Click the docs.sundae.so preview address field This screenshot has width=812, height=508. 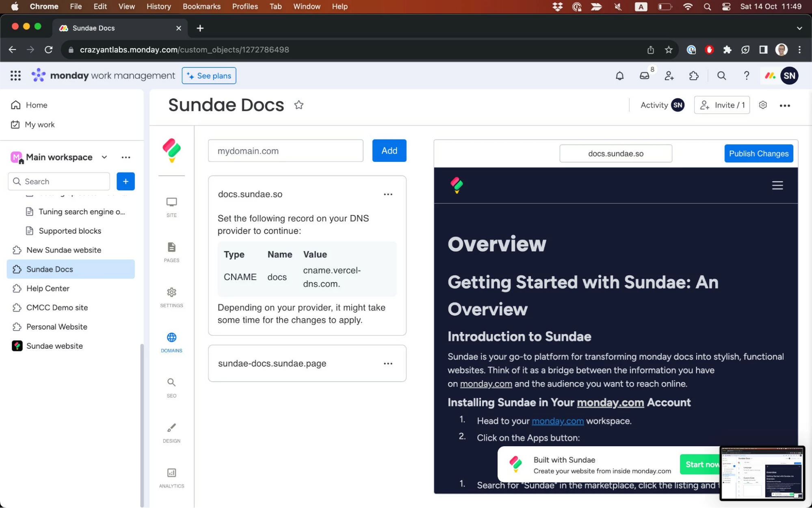coord(615,154)
